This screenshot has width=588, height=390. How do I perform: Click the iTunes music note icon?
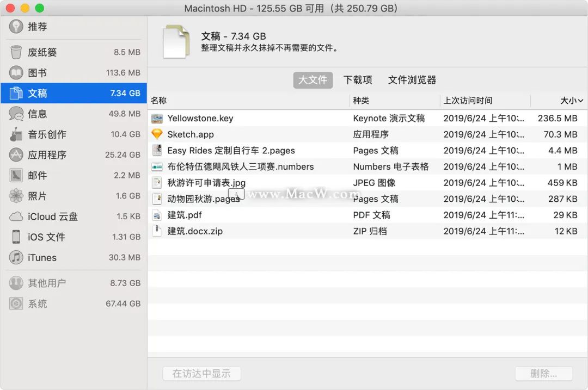point(16,257)
